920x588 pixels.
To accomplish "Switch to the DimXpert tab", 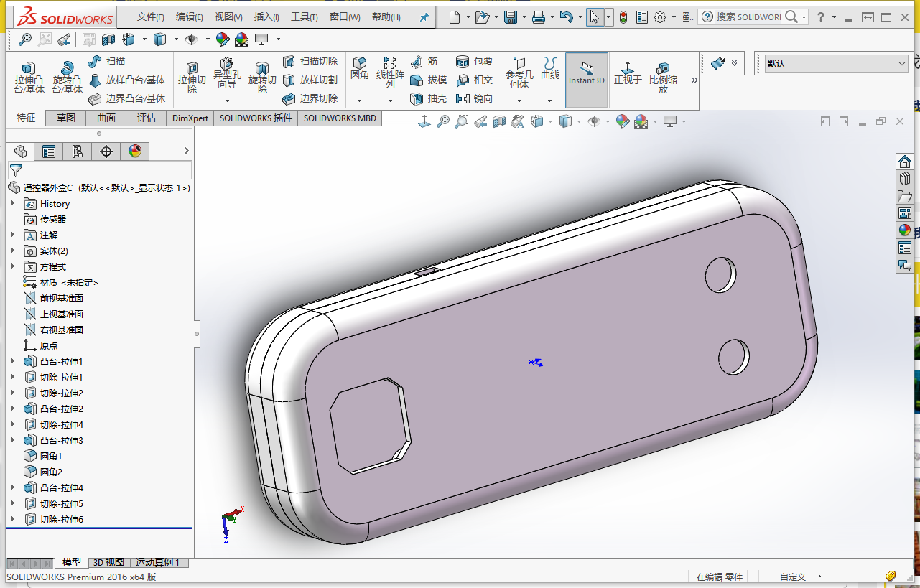I will coord(190,118).
